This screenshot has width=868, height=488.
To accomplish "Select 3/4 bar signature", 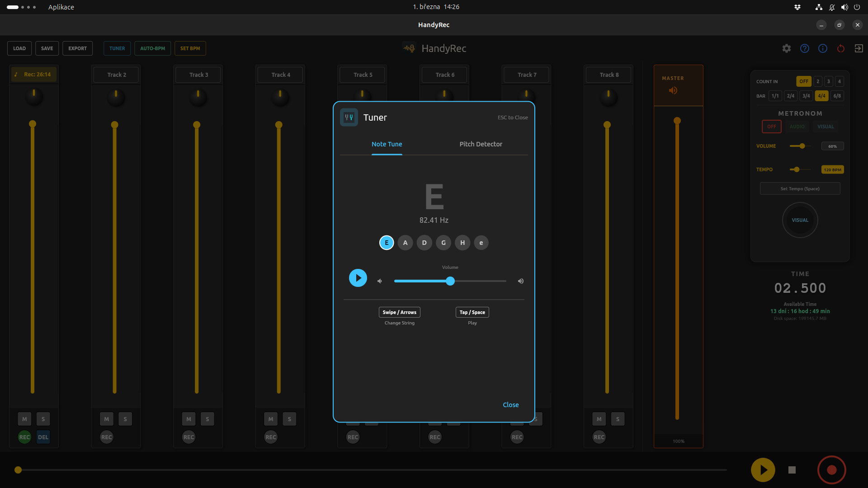I will (806, 96).
